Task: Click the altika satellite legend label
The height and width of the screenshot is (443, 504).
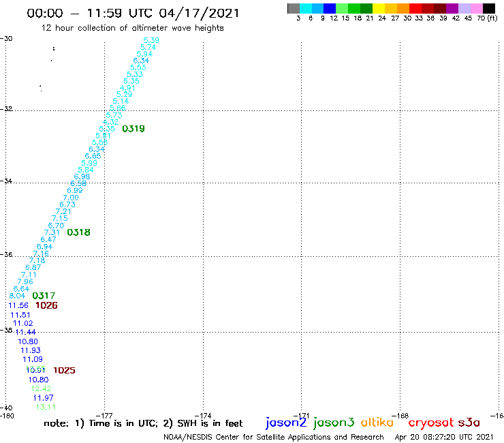Action: click(x=377, y=423)
